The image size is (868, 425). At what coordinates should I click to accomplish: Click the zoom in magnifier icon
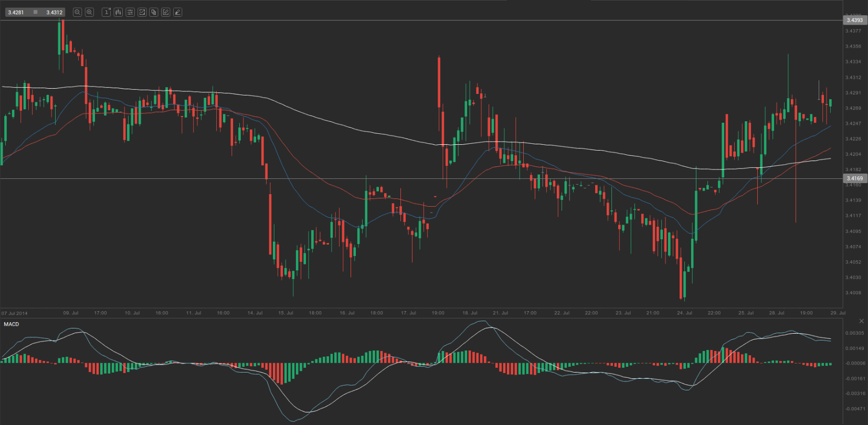coord(89,12)
